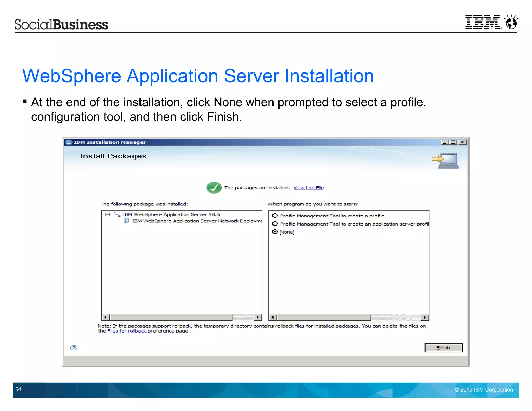The width and height of the screenshot is (532, 411).
Task: Click the green success checkmark icon
Action: click(x=214, y=188)
